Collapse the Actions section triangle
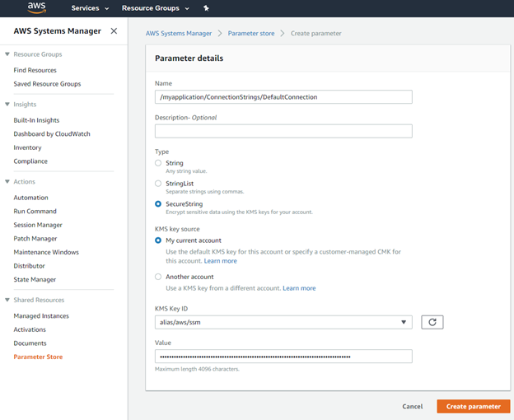514x420 pixels. pos(7,181)
